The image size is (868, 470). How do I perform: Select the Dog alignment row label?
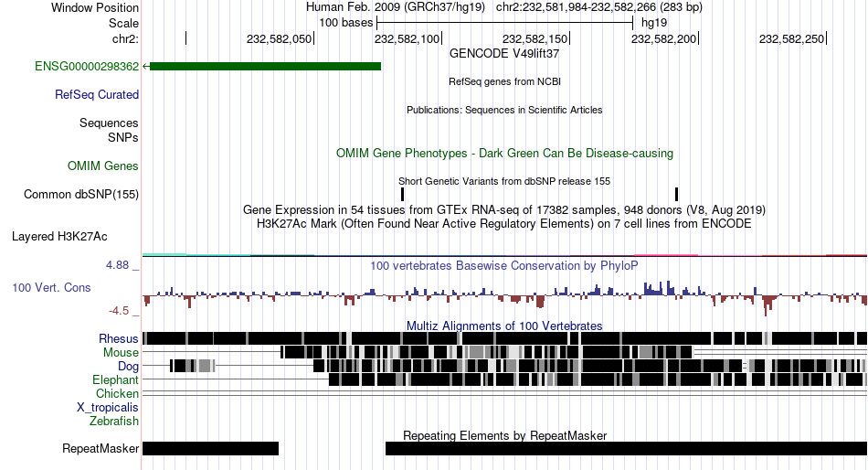[x=129, y=367]
